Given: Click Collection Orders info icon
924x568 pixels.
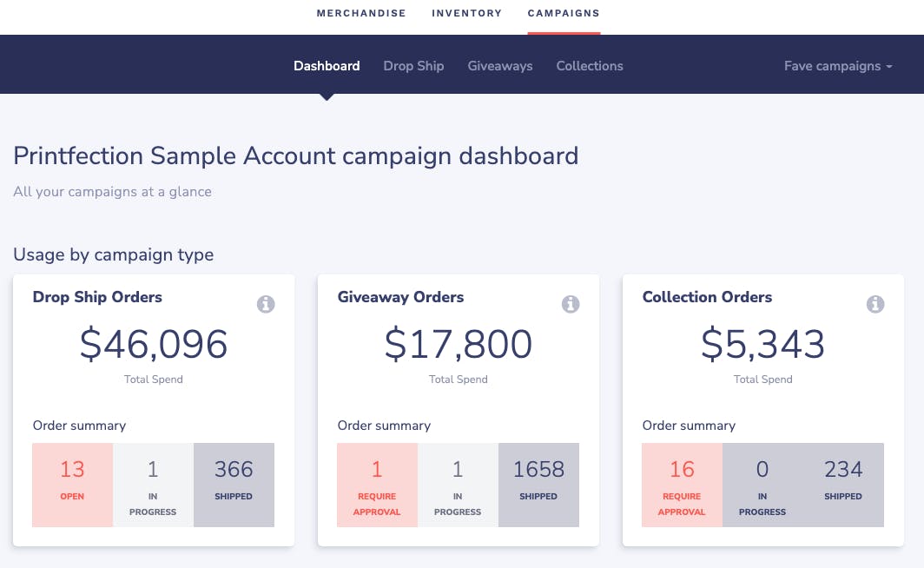Looking at the screenshot, I should coord(875,305).
